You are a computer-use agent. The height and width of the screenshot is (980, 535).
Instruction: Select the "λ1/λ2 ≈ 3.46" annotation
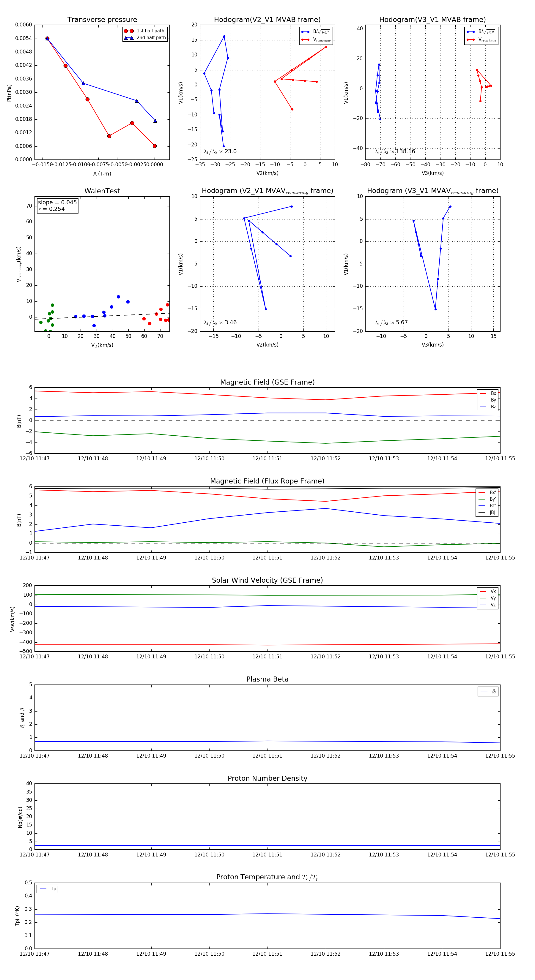[220, 323]
